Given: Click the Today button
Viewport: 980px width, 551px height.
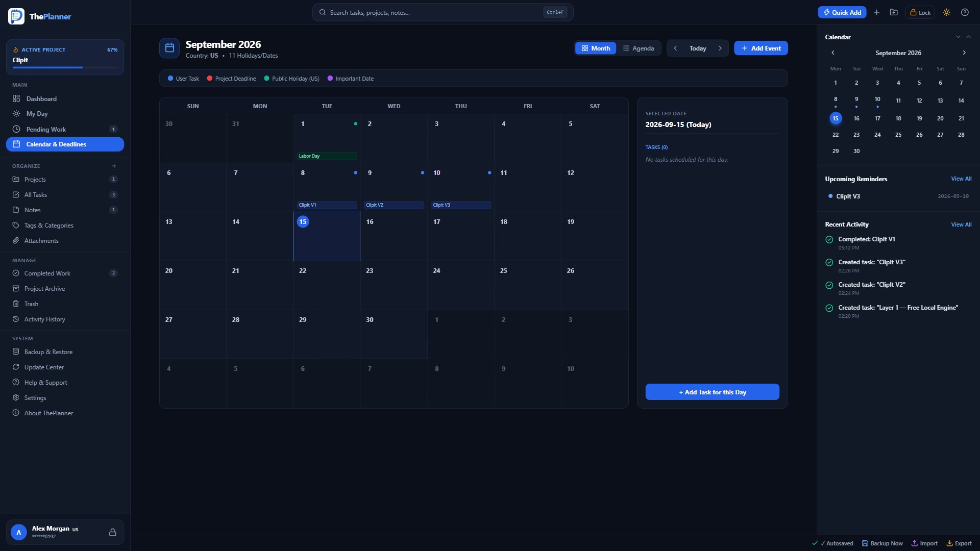Looking at the screenshot, I should point(698,48).
